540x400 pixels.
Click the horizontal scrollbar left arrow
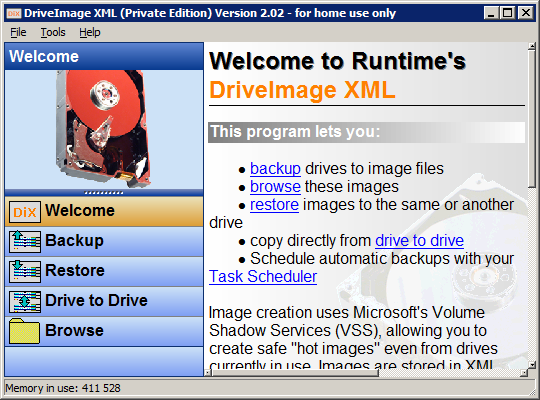click(208, 373)
